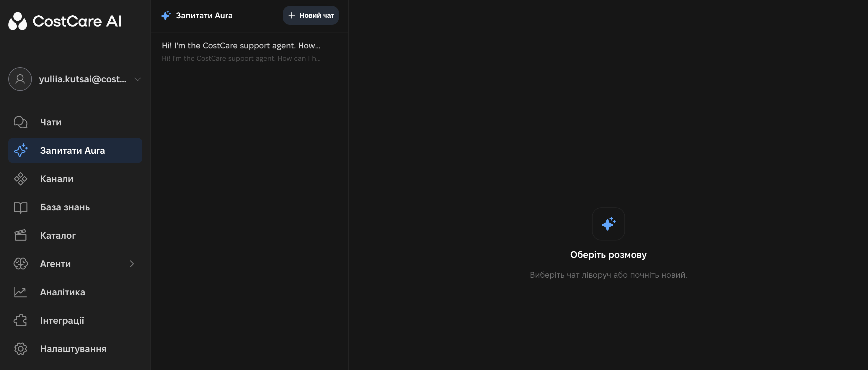
Task: Expand the account dropdown chevron
Action: [x=138, y=79]
